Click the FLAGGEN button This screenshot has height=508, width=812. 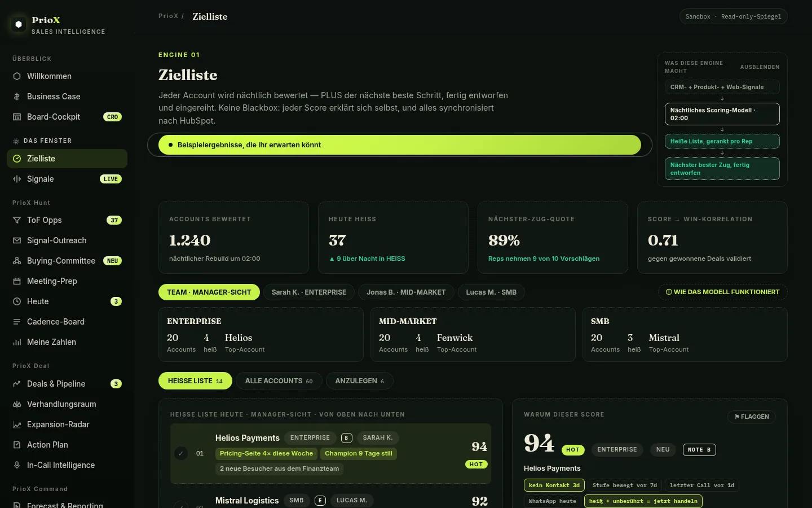(752, 417)
